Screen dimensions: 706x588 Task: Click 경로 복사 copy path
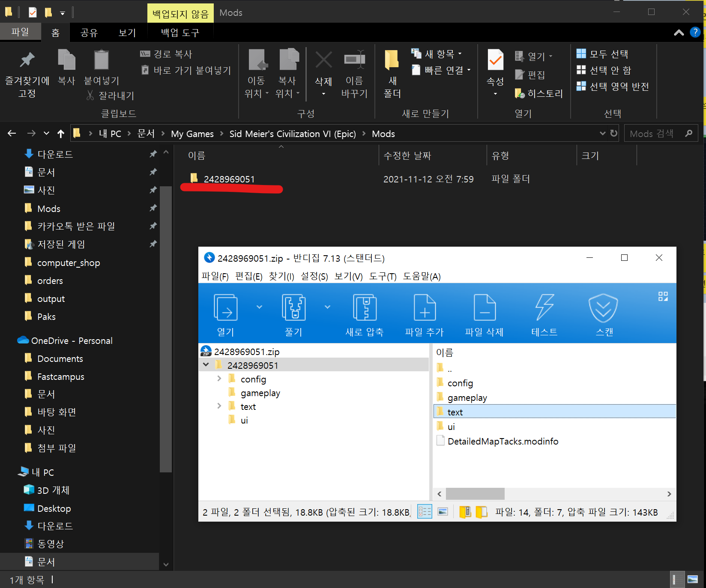166,54
